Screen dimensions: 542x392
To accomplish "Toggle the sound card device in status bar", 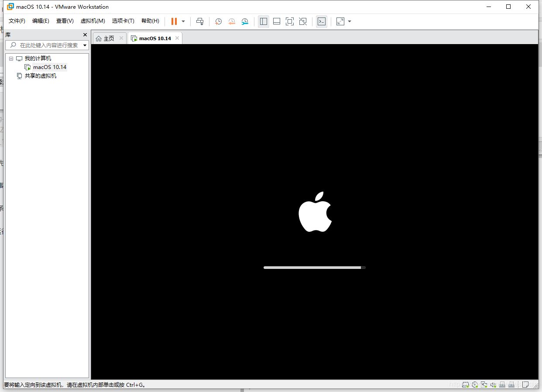I will point(493,385).
